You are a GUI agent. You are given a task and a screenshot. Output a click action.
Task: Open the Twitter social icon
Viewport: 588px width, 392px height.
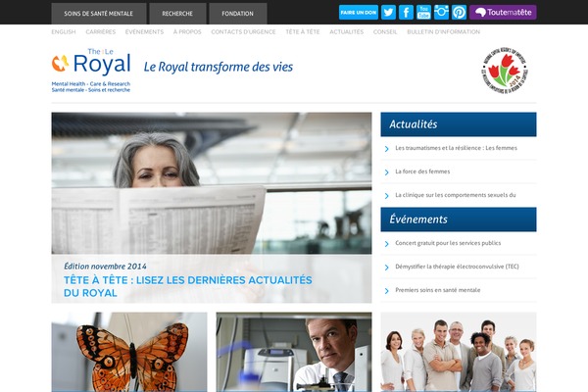[x=388, y=13]
